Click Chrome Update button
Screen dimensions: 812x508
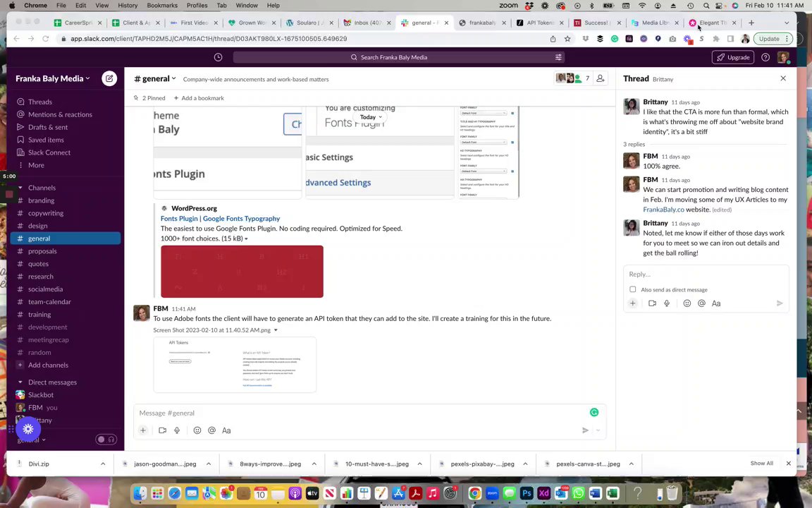point(773,39)
